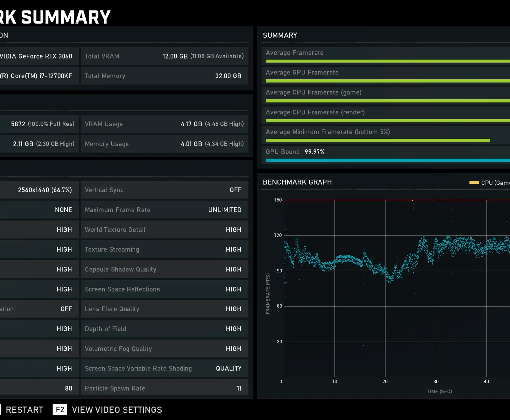Click the "5872" value
Image resolution: width=510 pixels, height=420 pixels.
[x=18, y=124]
